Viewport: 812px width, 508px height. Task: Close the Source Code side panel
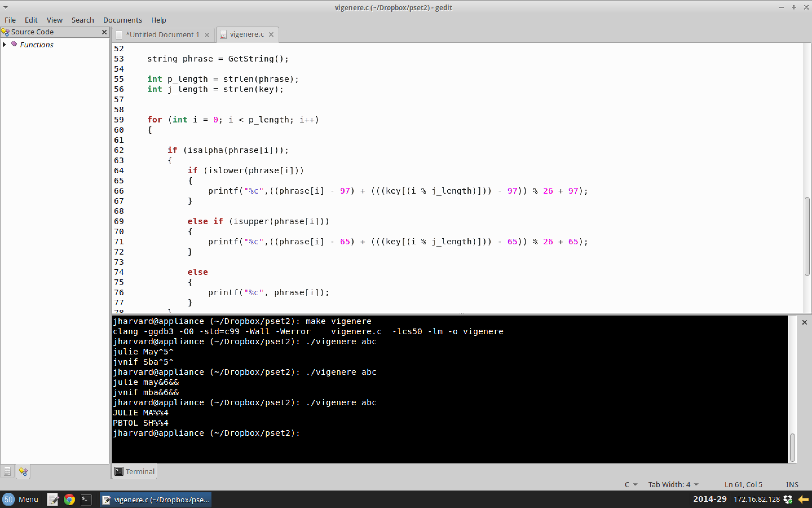point(104,32)
